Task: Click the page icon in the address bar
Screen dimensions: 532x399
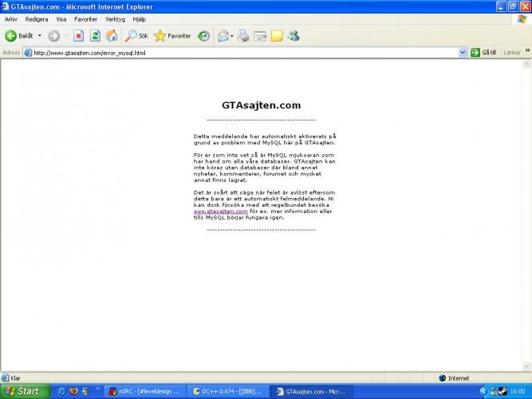Action: [x=28, y=53]
